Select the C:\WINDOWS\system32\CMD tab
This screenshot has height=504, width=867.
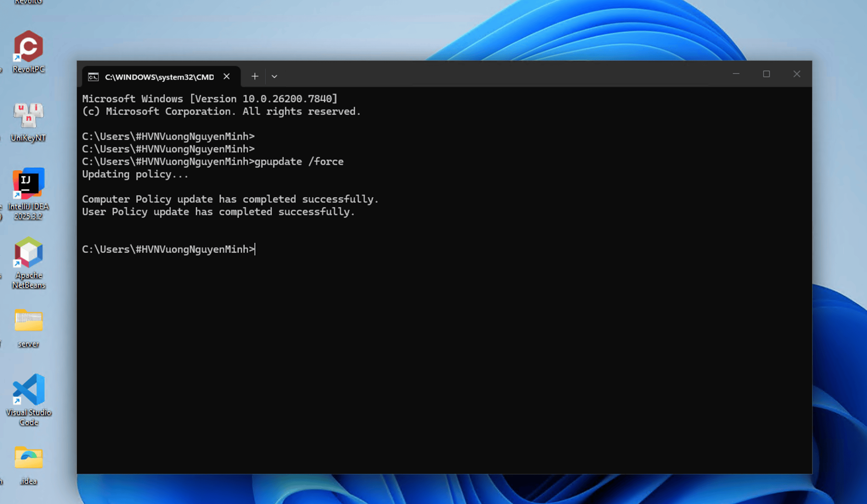(159, 77)
